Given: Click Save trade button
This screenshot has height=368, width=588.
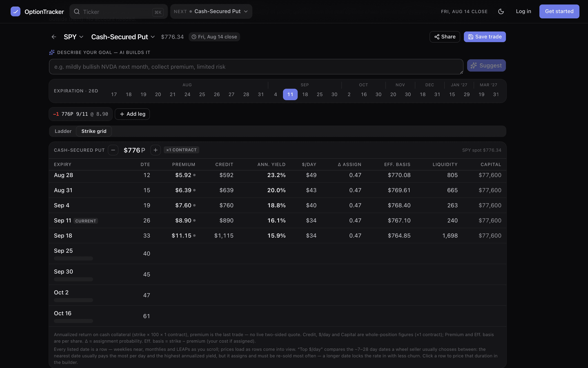Looking at the screenshot, I should point(485,37).
